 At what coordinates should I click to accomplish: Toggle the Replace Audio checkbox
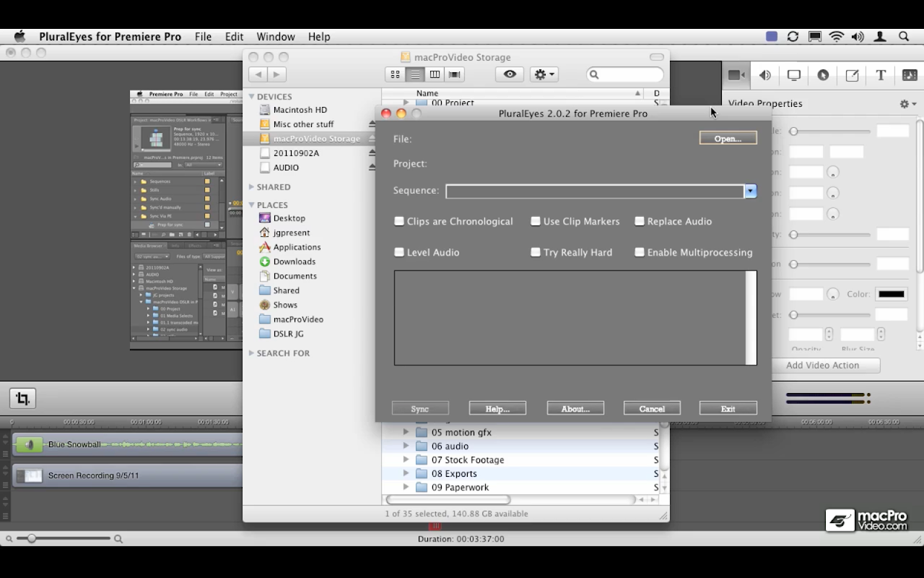pos(640,221)
